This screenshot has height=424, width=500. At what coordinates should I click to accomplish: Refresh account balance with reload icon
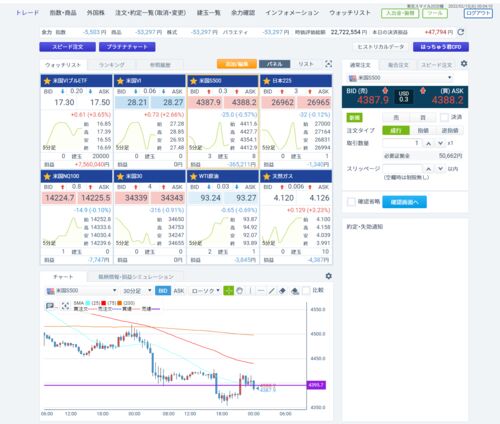[461, 32]
